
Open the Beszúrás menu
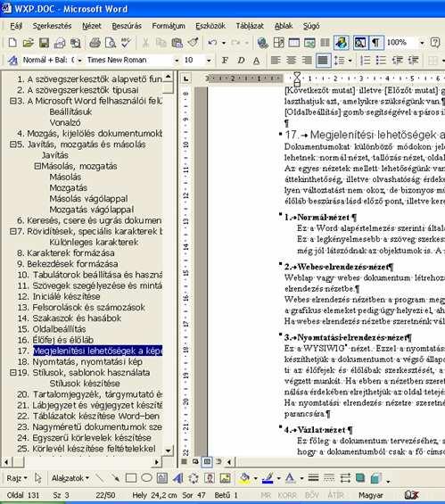[x=127, y=26]
